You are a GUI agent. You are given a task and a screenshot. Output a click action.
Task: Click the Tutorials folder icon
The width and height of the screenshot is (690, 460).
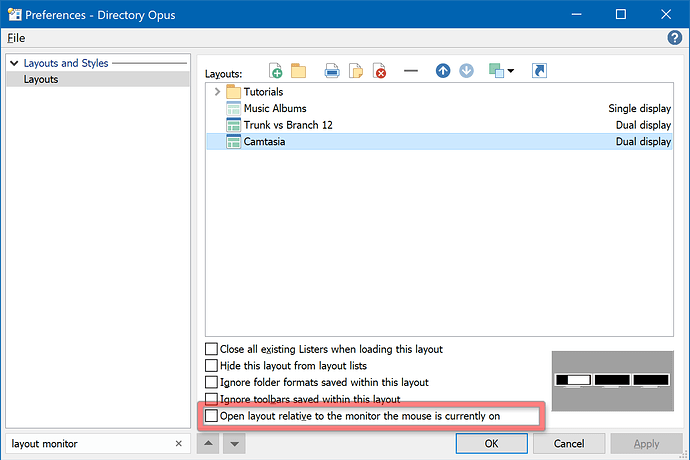[x=233, y=92]
